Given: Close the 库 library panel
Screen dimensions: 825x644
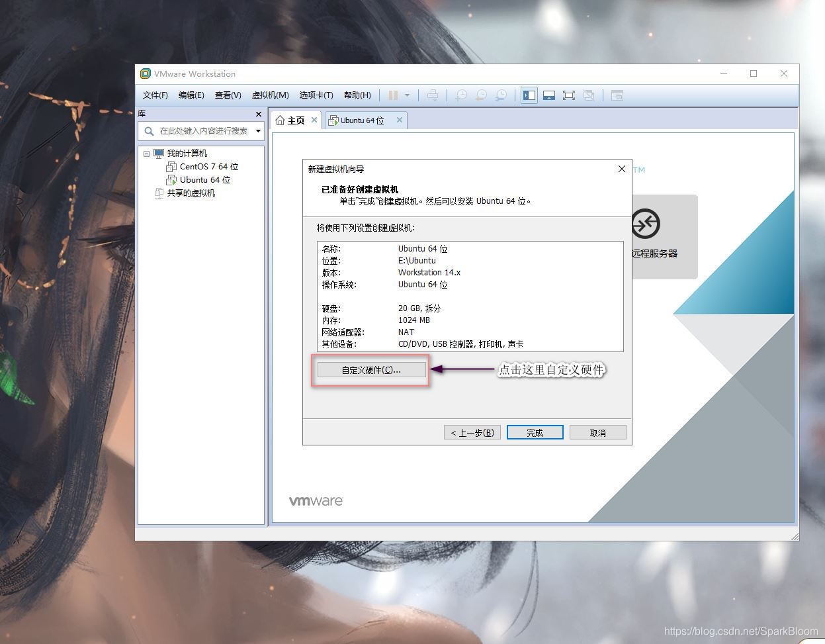Looking at the screenshot, I should pos(259,114).
